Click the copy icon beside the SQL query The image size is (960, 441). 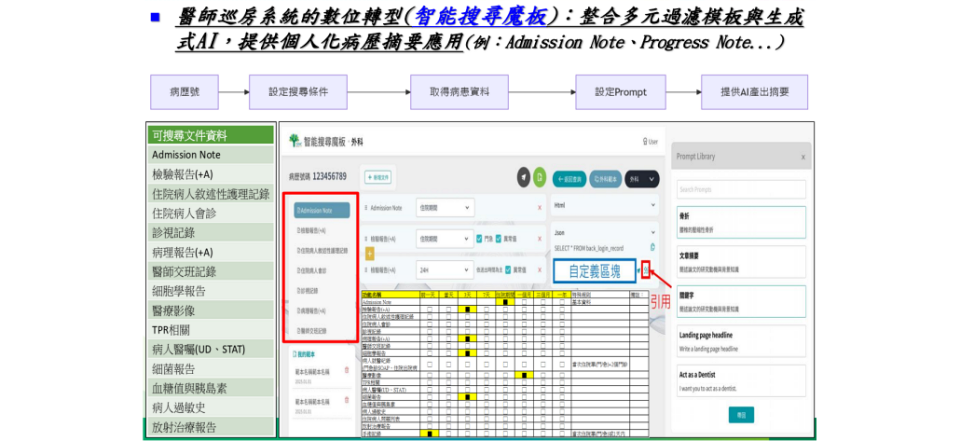click(x=653, y=246)
